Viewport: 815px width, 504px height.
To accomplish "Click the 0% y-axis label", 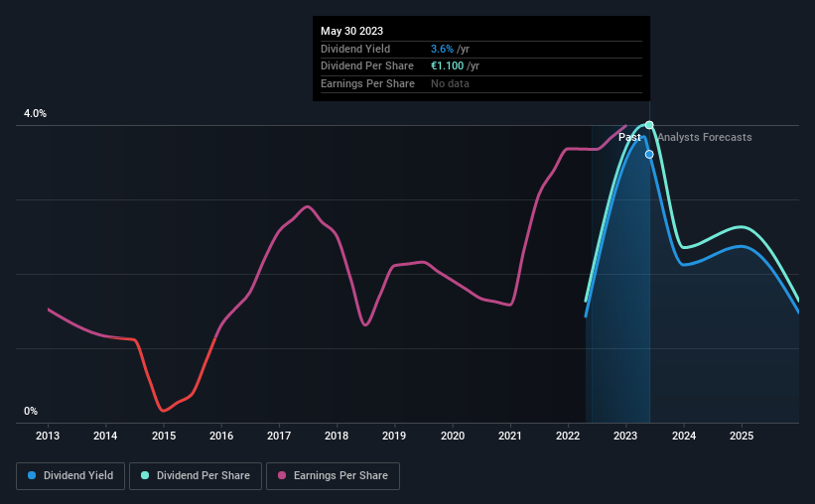I will point(31,411).
